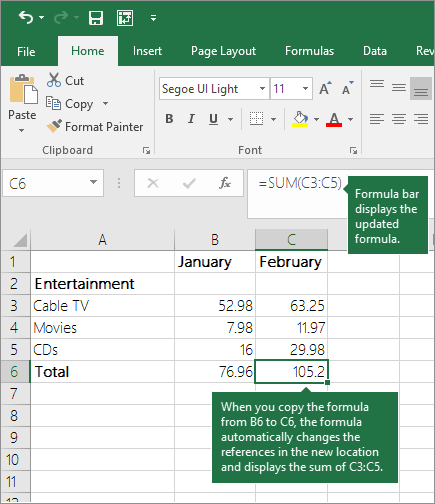Click the Cut scissors icon
Image resolution: width=435 pixels, height=504 pixels.
[54, 80]
